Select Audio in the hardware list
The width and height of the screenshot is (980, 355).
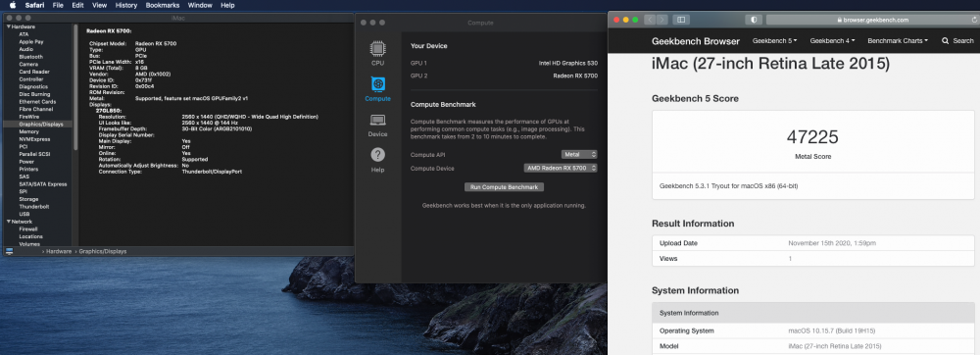[25, 49]
